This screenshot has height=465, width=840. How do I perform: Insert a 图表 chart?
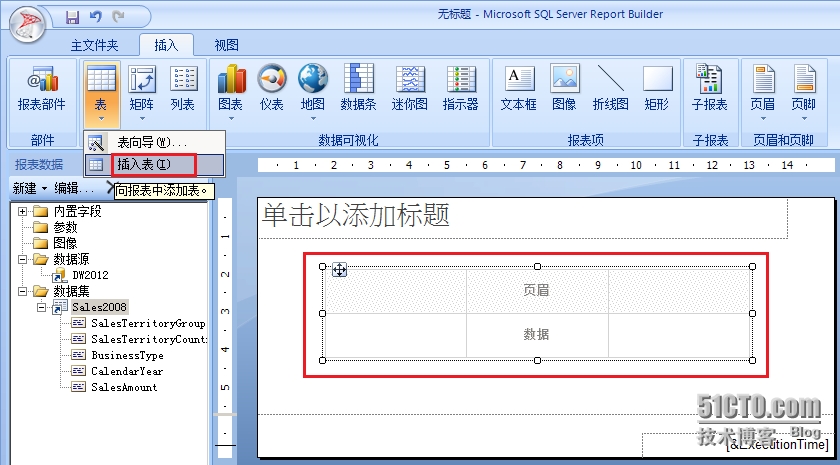[x=231, y=87]
